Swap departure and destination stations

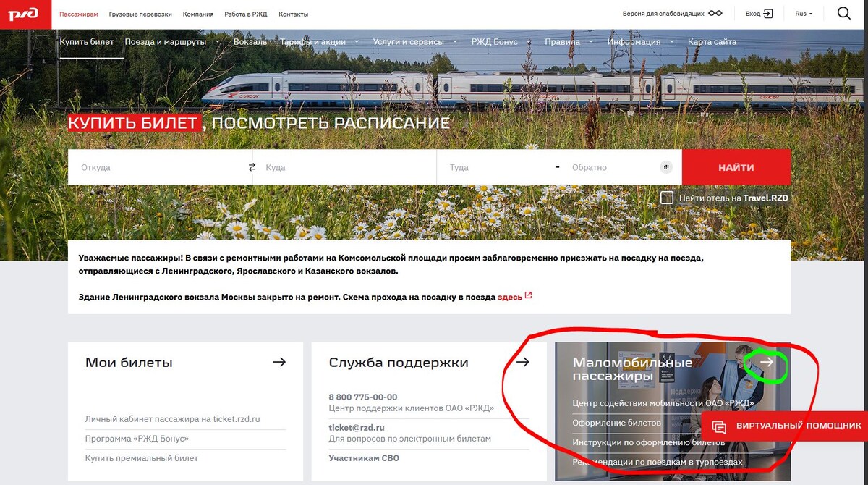click(x=252, y=167)
